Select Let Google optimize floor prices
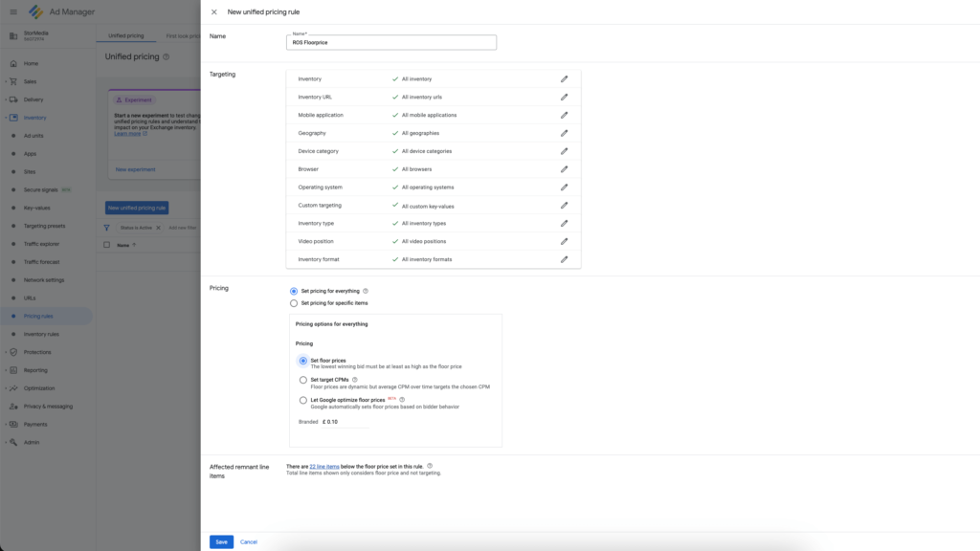 pyautogui.click(x=303, y=400)
